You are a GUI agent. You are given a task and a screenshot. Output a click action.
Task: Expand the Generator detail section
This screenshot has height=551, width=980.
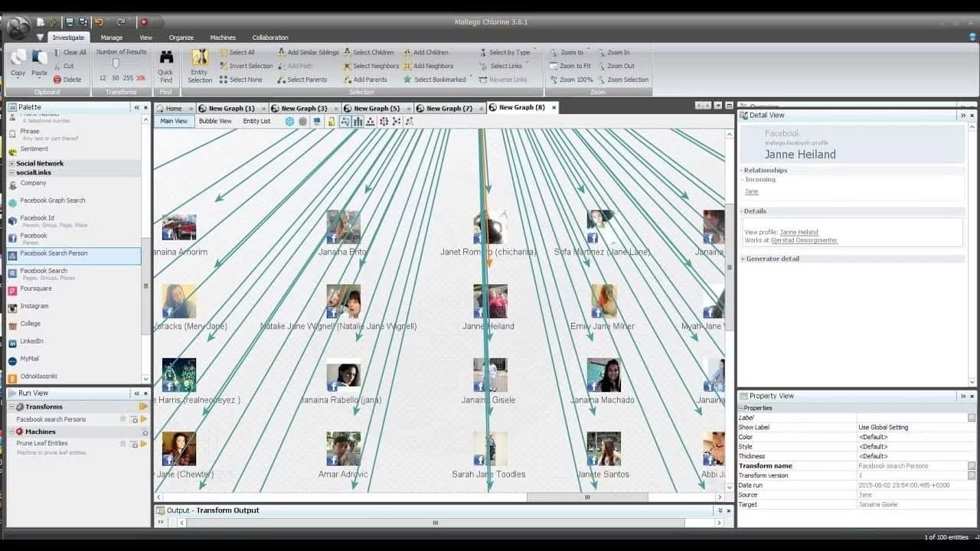(x=743, y=259)
